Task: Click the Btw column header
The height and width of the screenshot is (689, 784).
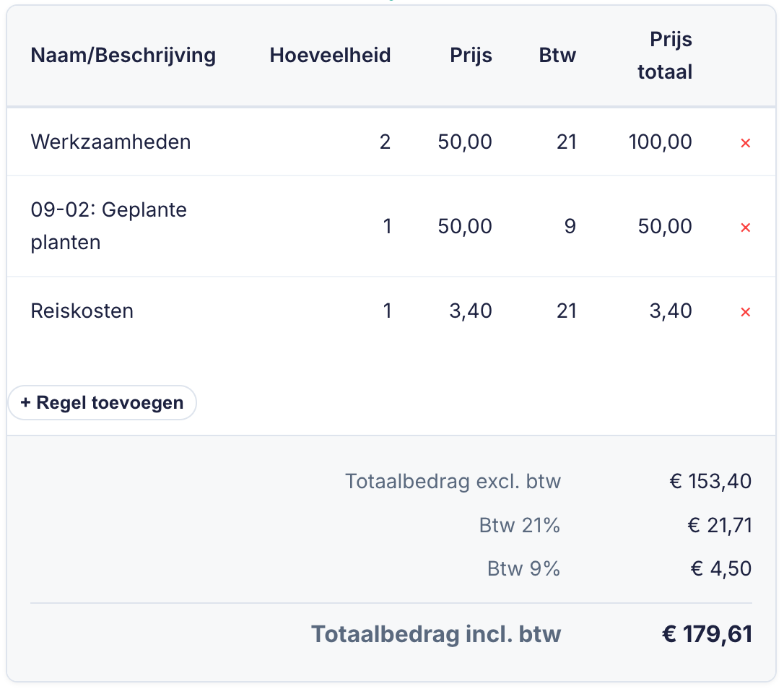Action: [x=557, y=56]
